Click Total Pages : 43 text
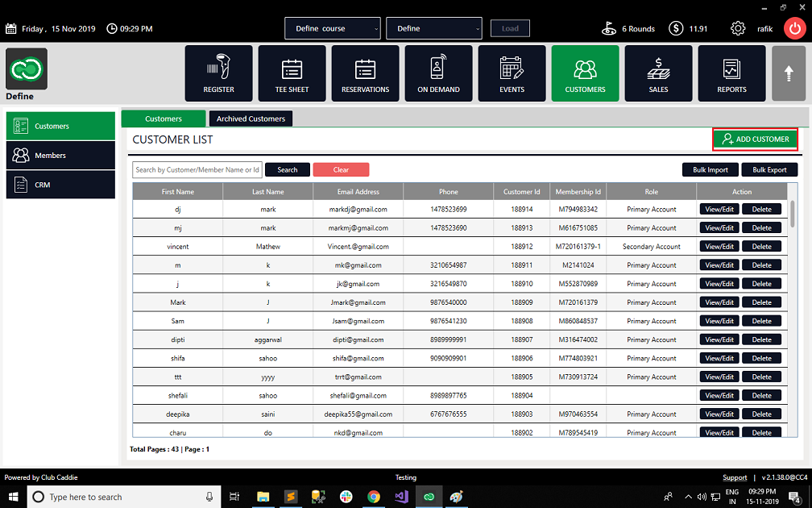This screenshot has width=812, height=508. [155, 449]
